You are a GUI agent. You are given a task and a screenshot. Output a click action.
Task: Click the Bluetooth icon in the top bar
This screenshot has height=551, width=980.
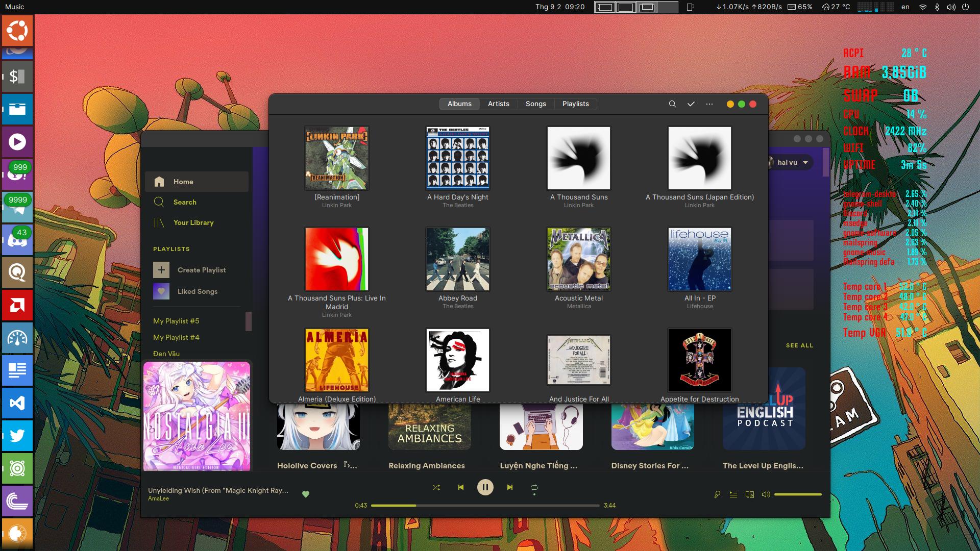pyautogui.click(x=937, y=7)
